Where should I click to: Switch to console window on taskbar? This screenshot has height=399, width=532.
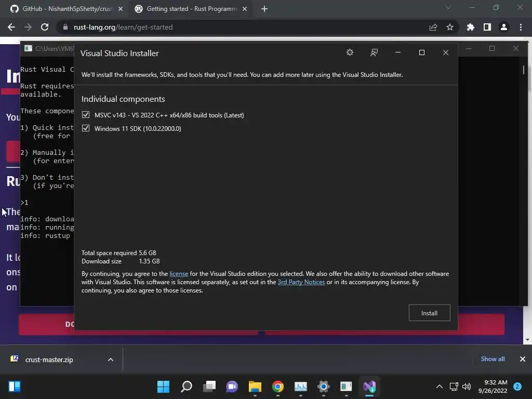(x=346, y=387)
